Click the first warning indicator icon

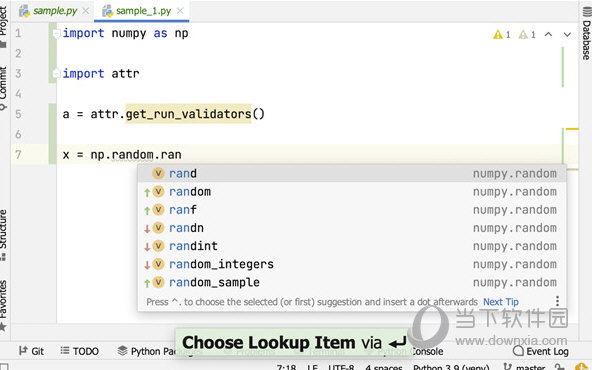pos(498,35)
